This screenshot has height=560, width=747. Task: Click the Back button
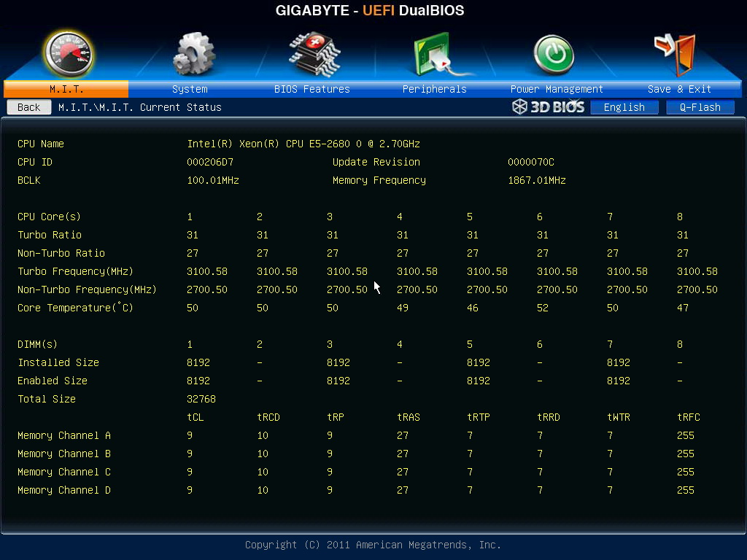pyautogui.click(x=29, y=107)
